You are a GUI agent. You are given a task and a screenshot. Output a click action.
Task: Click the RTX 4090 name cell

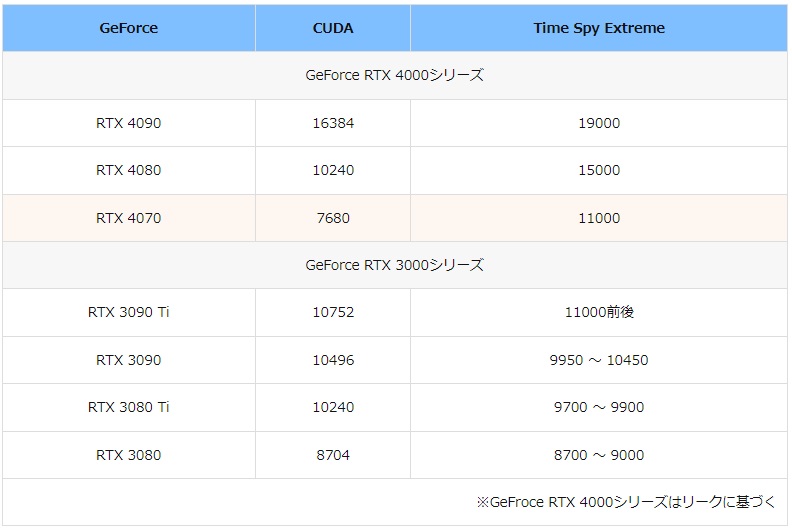tap(128, 123)
